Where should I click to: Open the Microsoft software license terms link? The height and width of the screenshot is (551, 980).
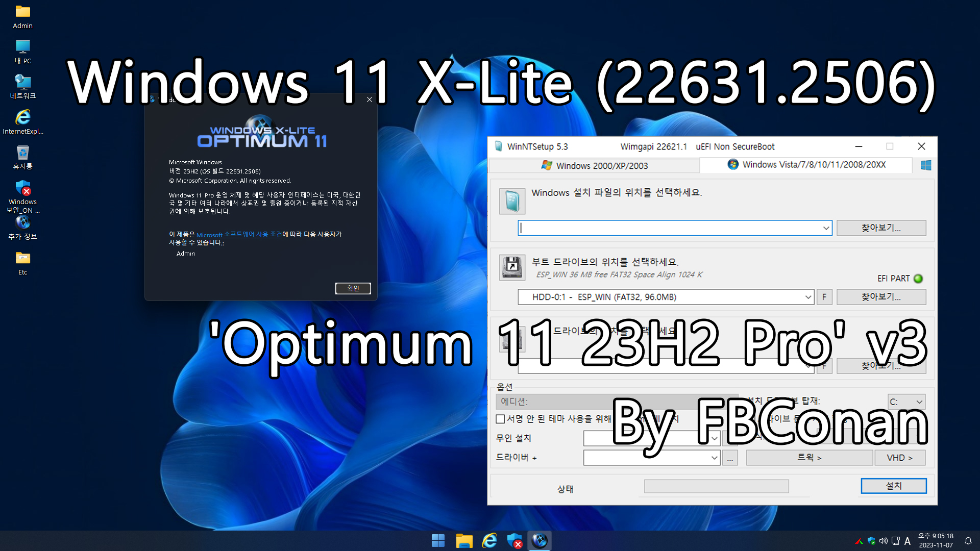[x=239, y=234]
